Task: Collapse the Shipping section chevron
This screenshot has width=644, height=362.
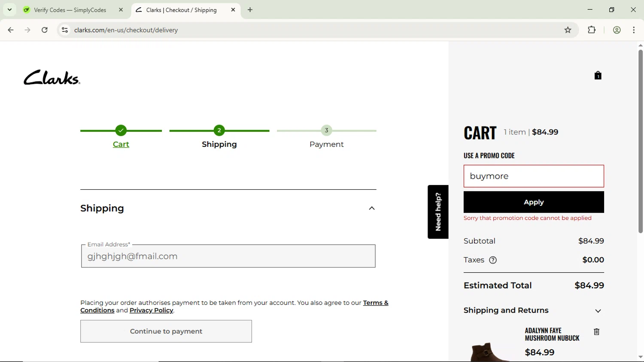Action: coord(372,208)
